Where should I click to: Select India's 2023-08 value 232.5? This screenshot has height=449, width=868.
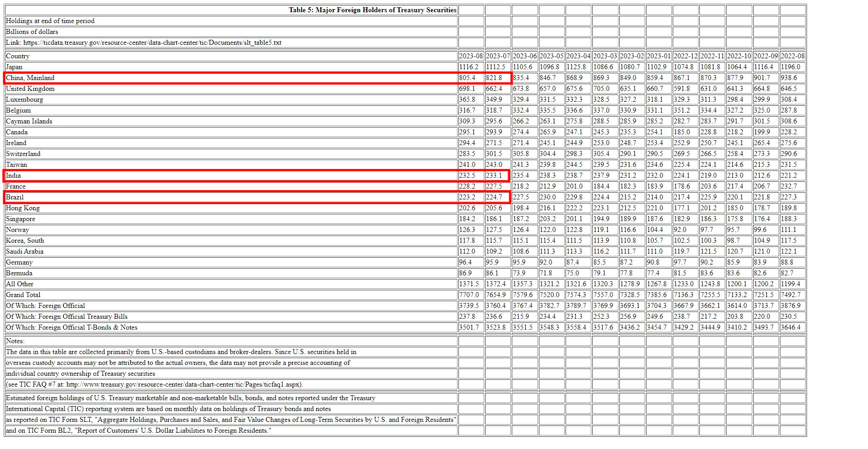pyautogui.click(x=471, y=175)
